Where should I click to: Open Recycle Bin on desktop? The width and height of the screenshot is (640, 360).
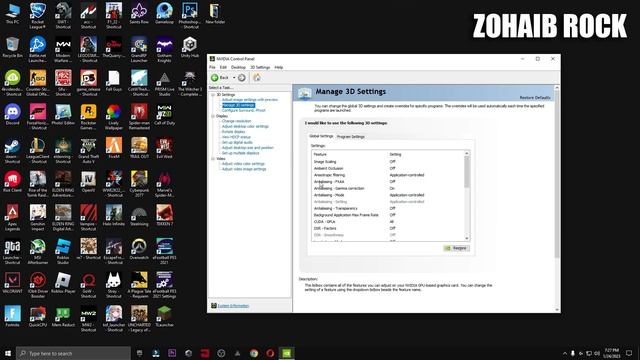pos(12,47)
